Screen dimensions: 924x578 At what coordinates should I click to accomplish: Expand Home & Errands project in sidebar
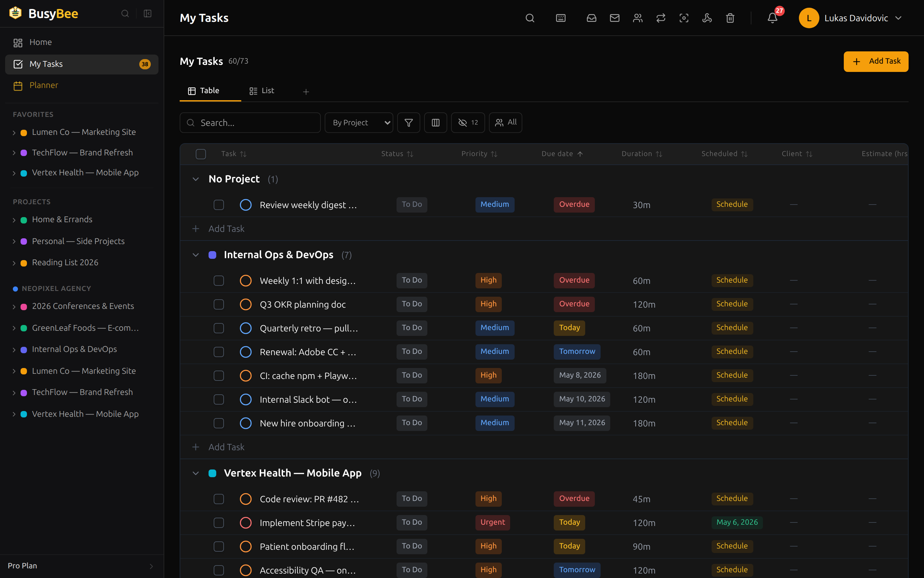(x=14, y=220)
